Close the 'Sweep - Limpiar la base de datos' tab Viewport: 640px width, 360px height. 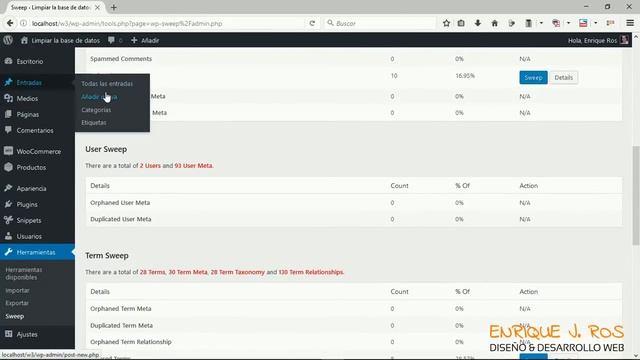(98, 7)
